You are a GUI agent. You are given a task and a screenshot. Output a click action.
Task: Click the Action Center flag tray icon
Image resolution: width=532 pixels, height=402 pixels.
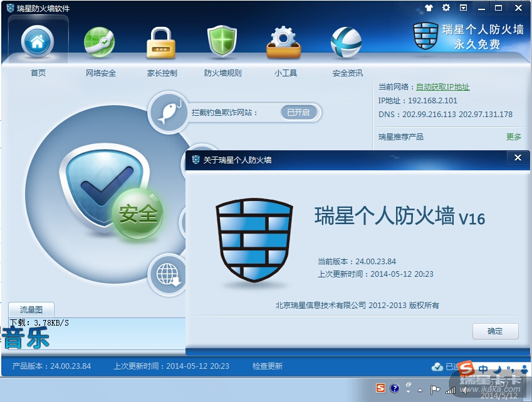pyautogui.click(x=435, y=390)
